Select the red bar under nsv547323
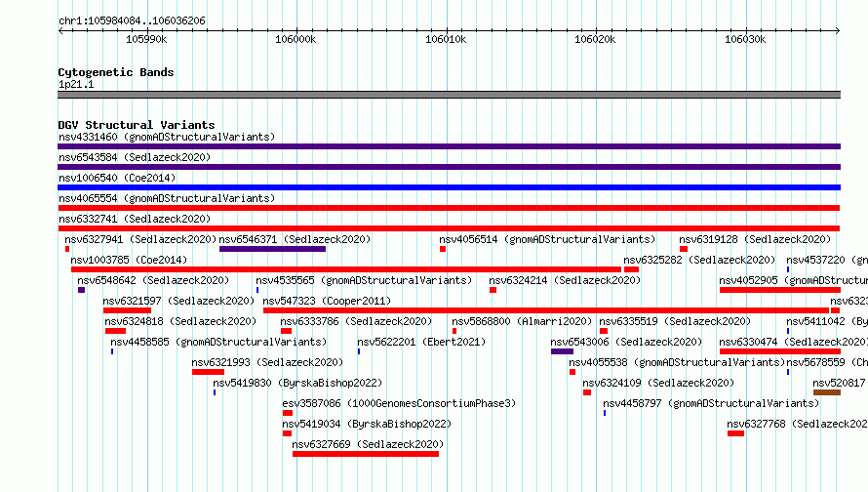This screenshot has width=868, height=492. tap(546, 310)
